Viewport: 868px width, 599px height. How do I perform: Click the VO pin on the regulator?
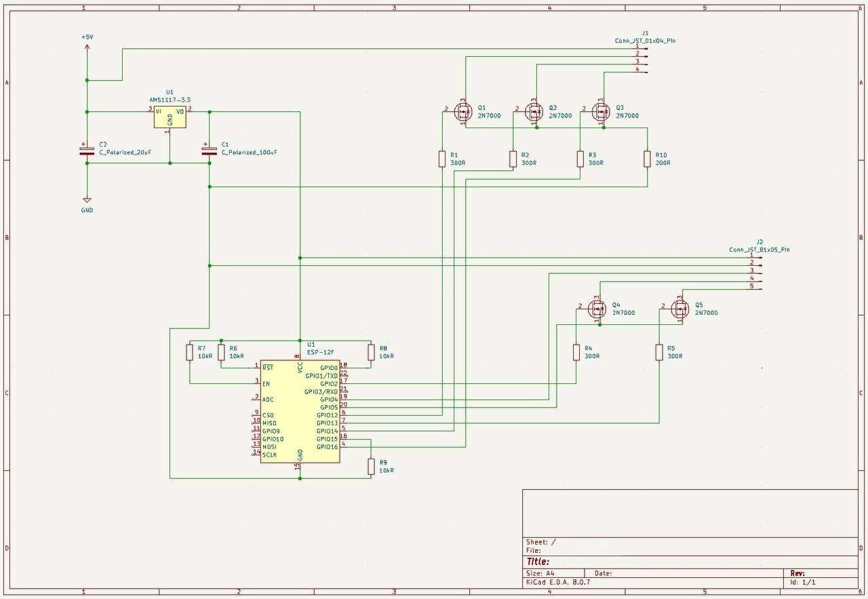click(x=180, y=111)
